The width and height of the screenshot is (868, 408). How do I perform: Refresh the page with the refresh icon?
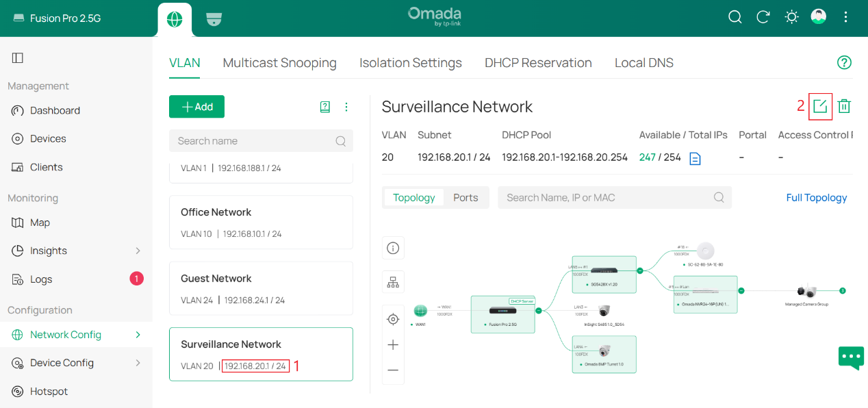pos(763,17)
